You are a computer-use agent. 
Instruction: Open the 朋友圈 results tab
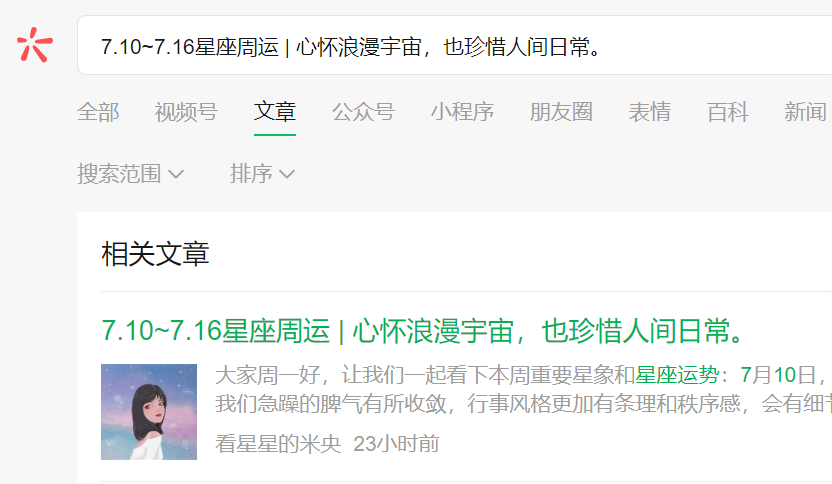pyautogui.click(x=561, y=112)
